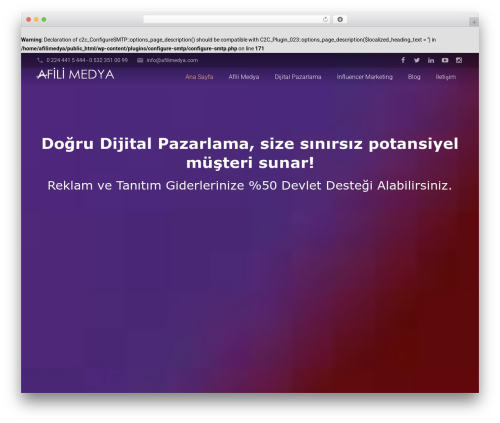The image size is (500, 423).
Task: Click the 'Reklam ve Tanıtım Giderlerinize' subtitle
Action: (146, 185)
